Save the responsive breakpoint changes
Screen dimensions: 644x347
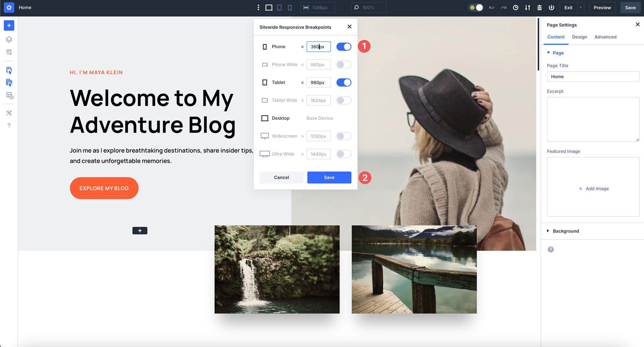coord(329,177)
